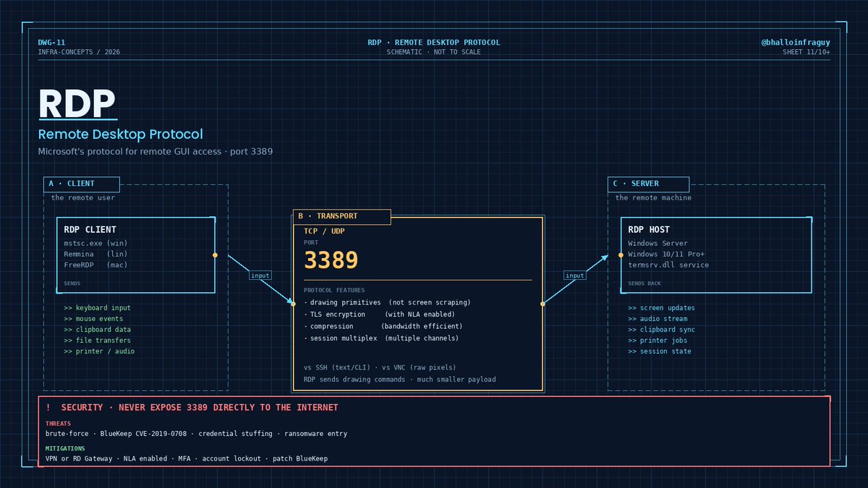This screenshot has width=868, height=488.
Task: Select the B · TRANSPORT section tag
Action: 341,216
